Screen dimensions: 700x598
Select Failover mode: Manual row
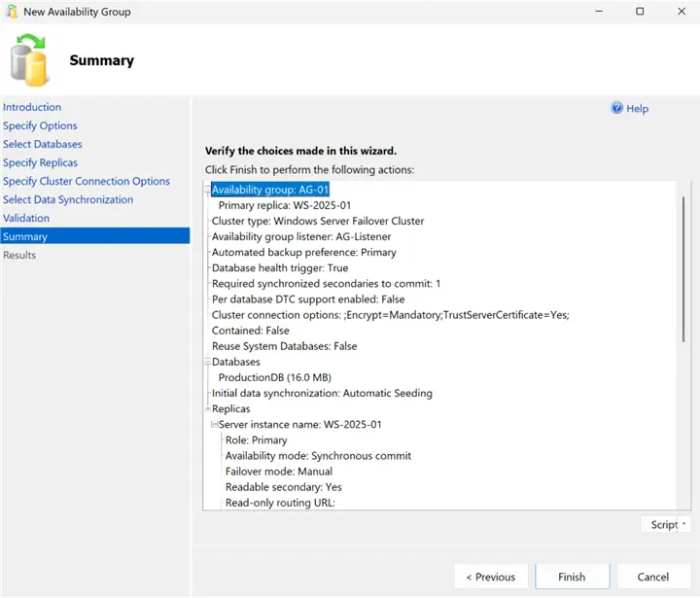click(279, 472)
